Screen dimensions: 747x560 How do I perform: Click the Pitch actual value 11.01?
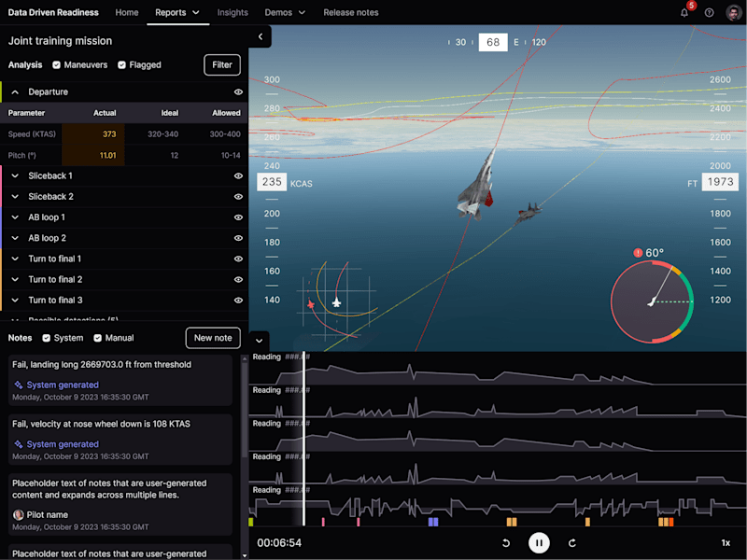tap(107, 155)
